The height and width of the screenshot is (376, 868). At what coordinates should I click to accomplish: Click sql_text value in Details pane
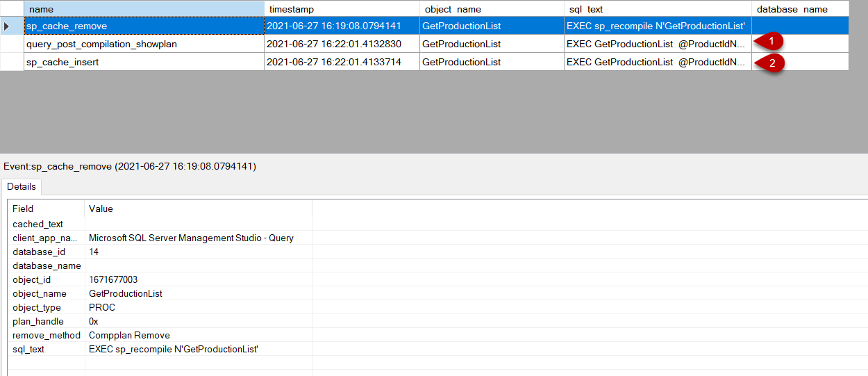(174, 349)
